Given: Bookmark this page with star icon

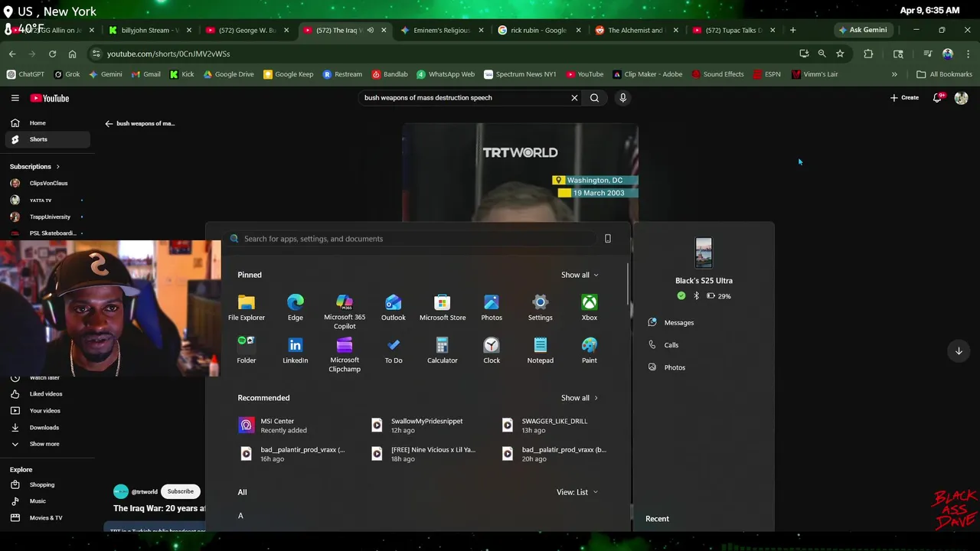Looking at the screenshot, I should [840, 54].
